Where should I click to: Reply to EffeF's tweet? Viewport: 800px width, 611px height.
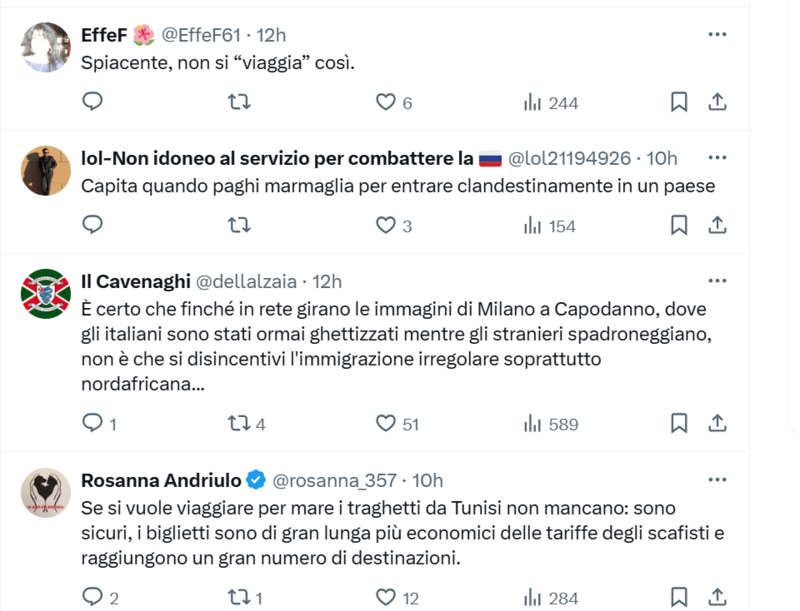pyautogui.click(x=93, y=102)
